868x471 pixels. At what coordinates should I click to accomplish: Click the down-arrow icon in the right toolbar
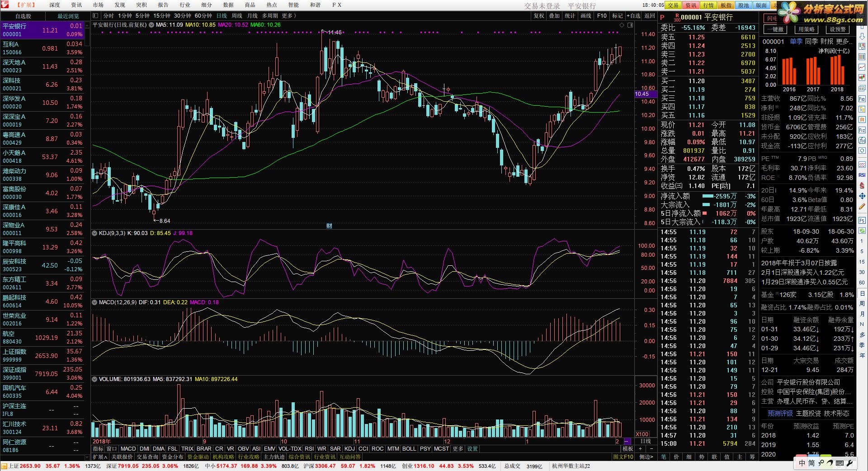(x=862, y=36)
